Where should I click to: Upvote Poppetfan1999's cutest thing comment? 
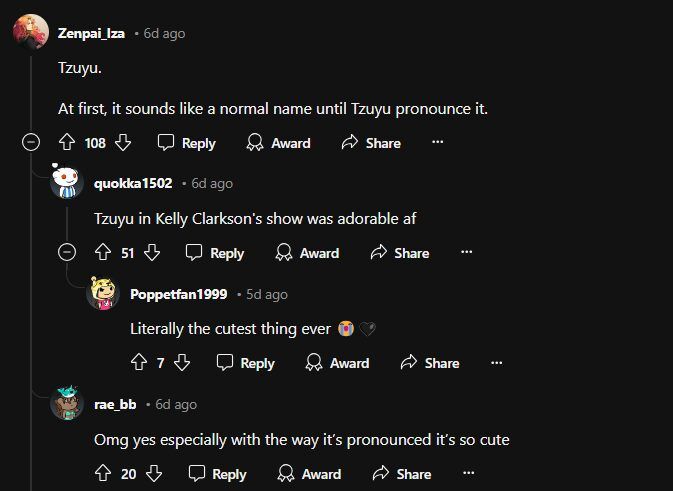click(x=139, y=363)
